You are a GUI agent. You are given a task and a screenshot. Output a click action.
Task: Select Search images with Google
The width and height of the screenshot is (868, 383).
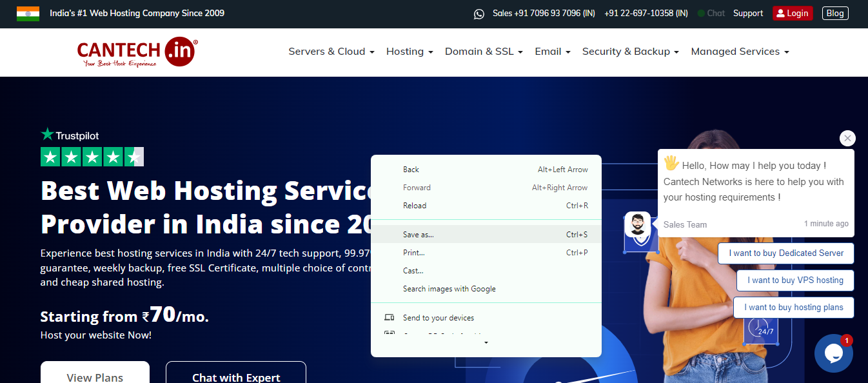pyautogui.click(x=486, y=289)
